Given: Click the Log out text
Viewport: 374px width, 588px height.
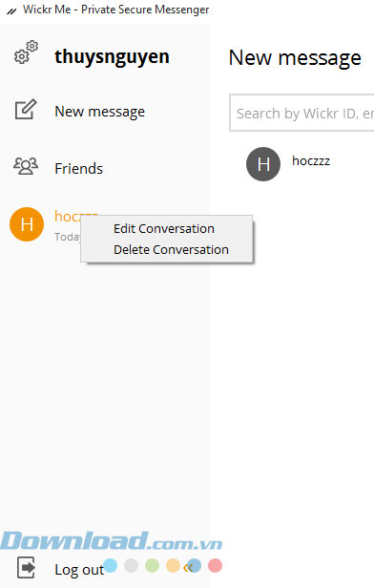Looking at the screenshot, I should point(79,570).
